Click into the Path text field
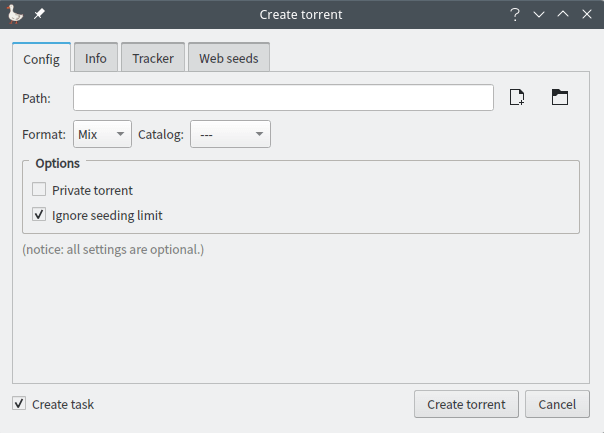This screenshot has width=604, height=433. (283, 97)
